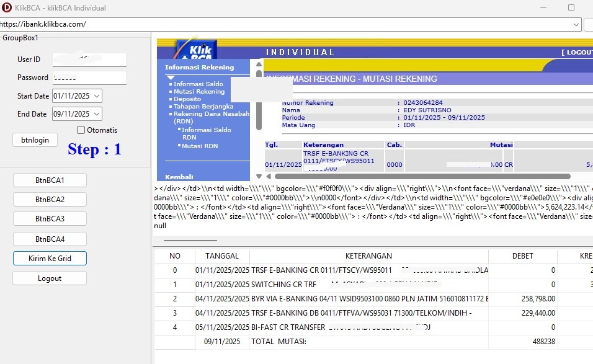Maximize the KlikBCA window
This screenshot has width=593, height=364.
(x=571, y=8)
